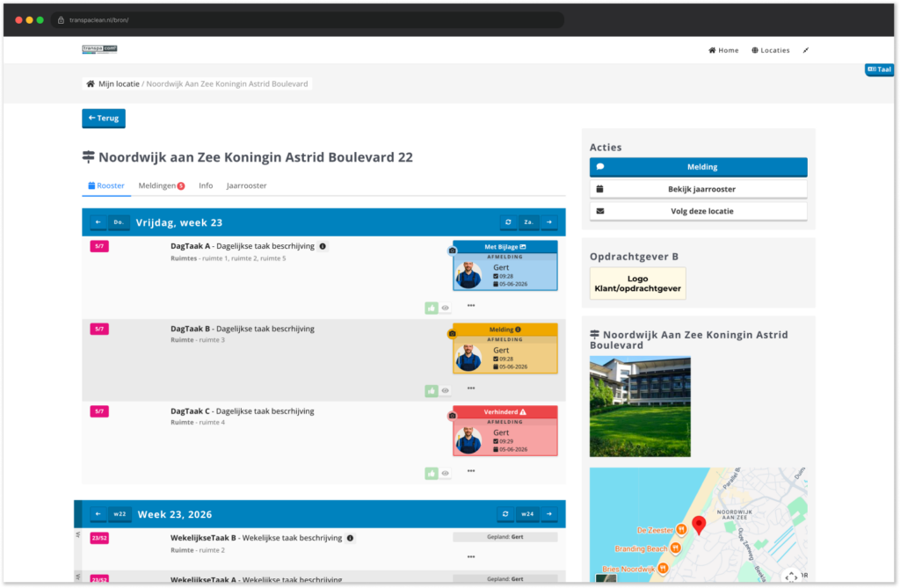Open the three-dots menu for DagTaak B
900x588 pixels.
tap(471, 388)
